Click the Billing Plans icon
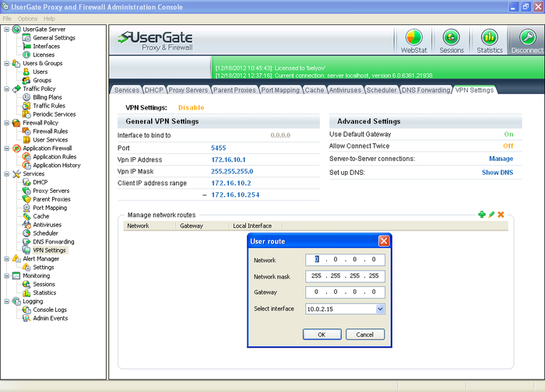 [26, 97]
